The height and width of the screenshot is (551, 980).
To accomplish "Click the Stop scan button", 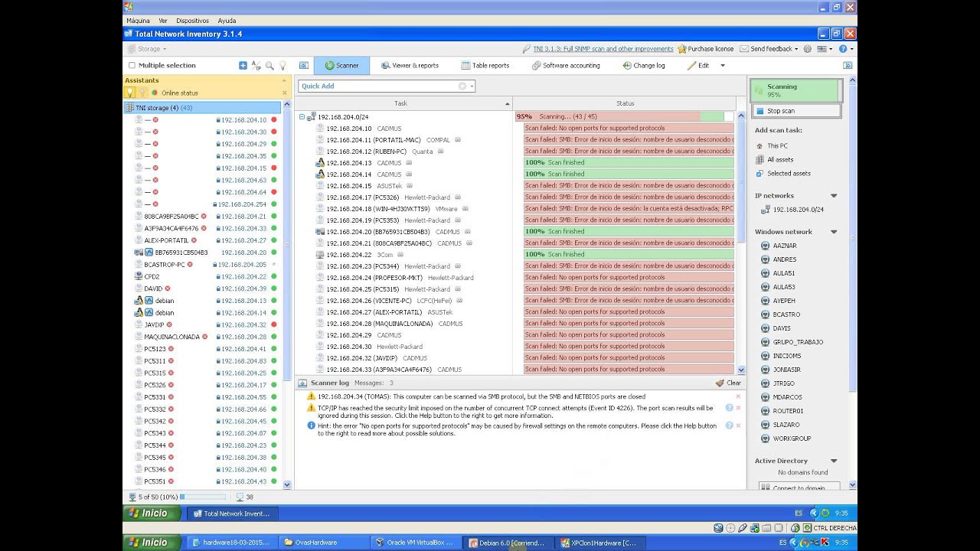I will click(795, 111).
